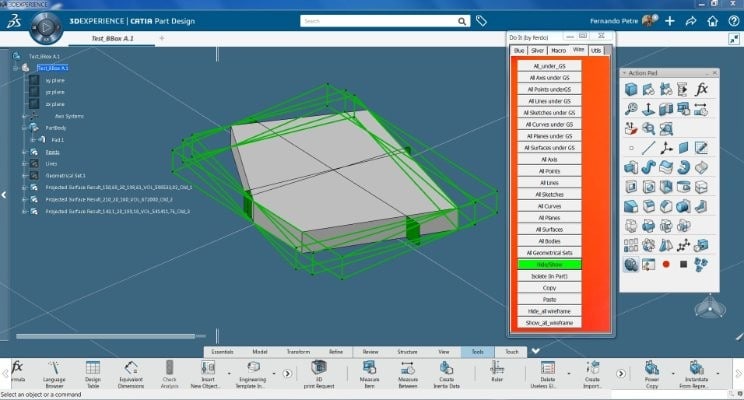Expand the Lines geometrical set node

point(24,164)
